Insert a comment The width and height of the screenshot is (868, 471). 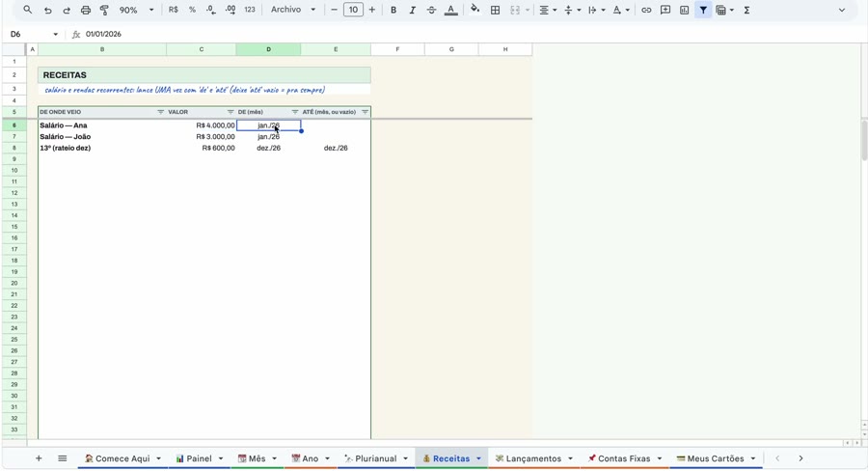(665, 10)
